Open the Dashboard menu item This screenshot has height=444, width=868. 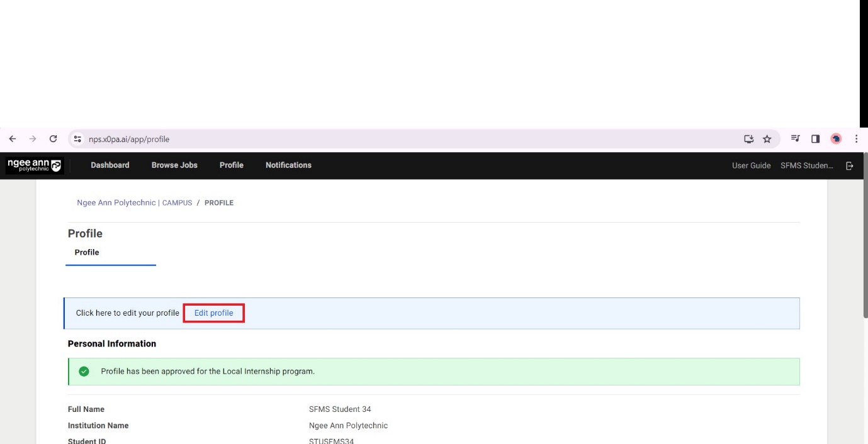click(110, 165)
